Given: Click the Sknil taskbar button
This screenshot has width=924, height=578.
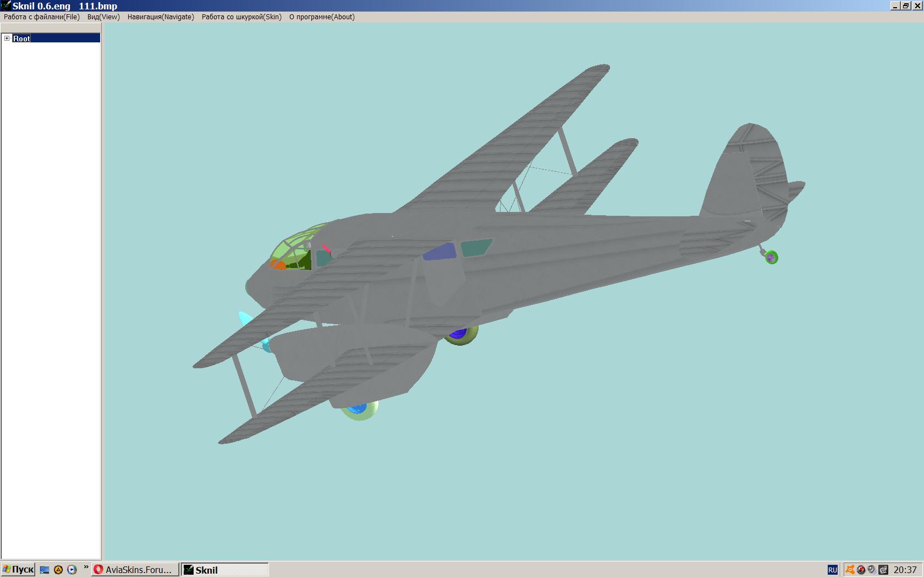Looking at the screenshot, I should click(225, 570).
